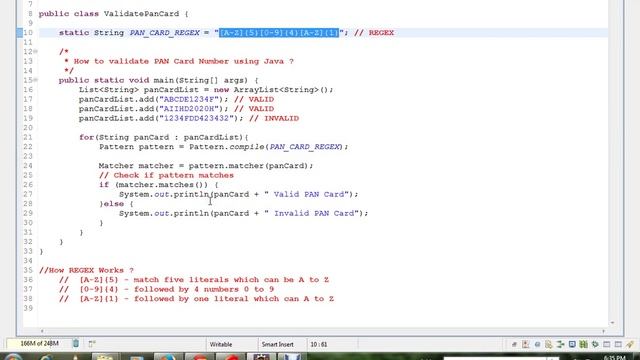This screenshot has height=360, width=640.
Task: Click string "AIIHD2020H" on line 18
Action: (189, 109)
